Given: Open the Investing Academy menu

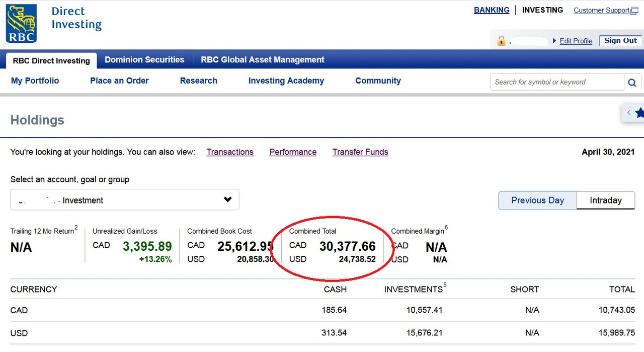Looking at the screenshot, I should (x=286, y=81).
